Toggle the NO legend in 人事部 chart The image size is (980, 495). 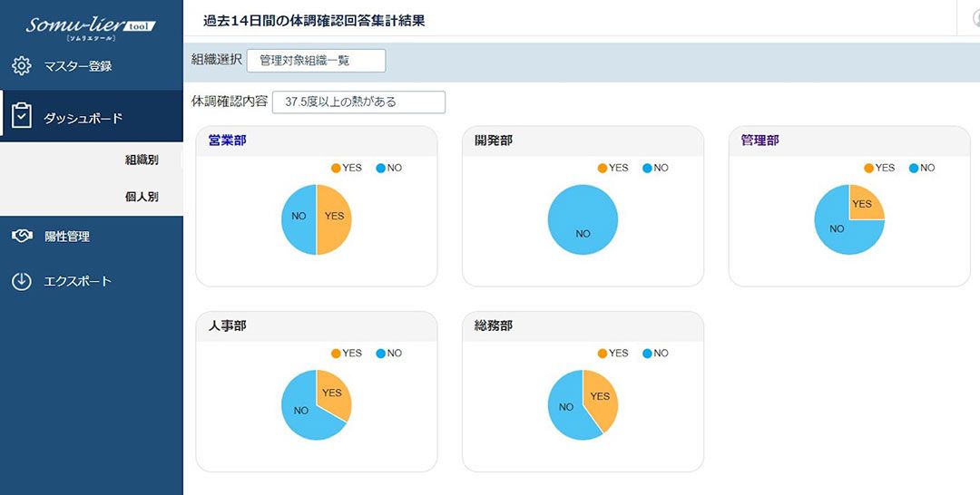click(388, 354)
